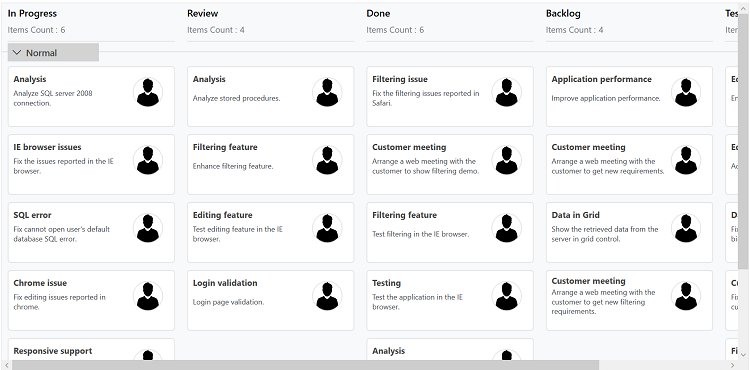Click In Progress Items Count : 6
The width and height of the screenshot is (750, 370).
point(36,30)
